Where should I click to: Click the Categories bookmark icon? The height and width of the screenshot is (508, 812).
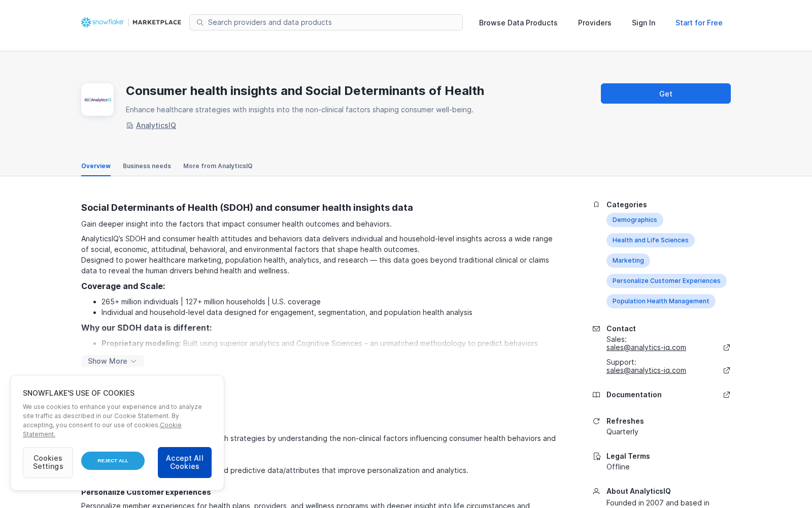coord(596,205)
